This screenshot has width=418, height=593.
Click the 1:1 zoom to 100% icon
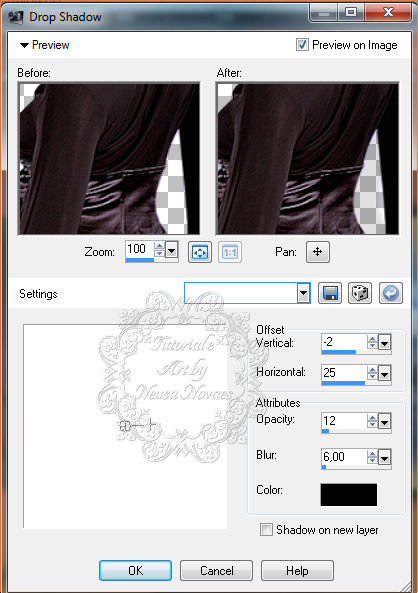230,252
